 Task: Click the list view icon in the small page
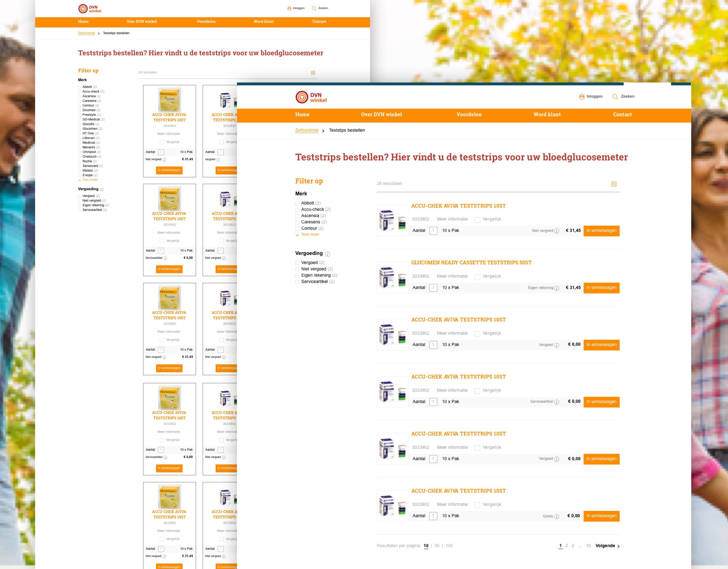(313, 73)
